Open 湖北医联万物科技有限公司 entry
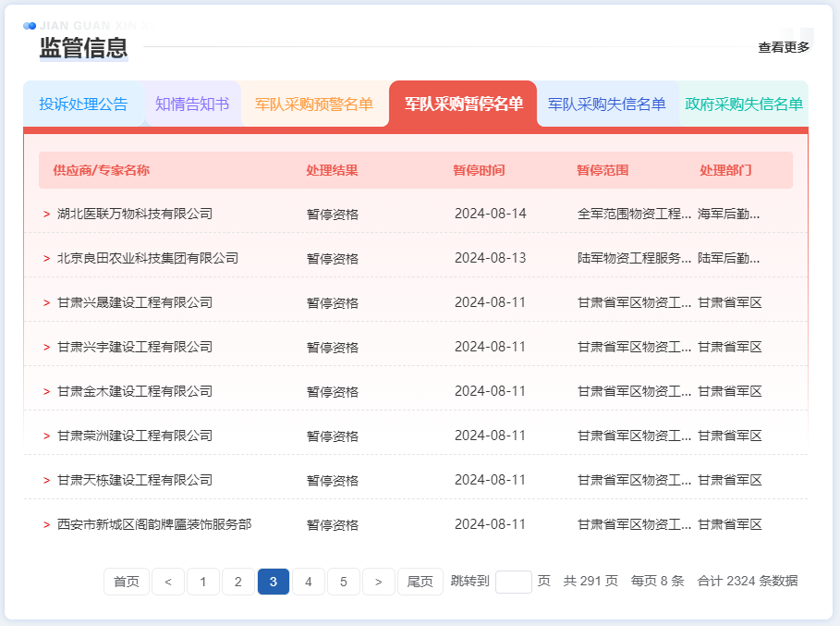This screenshot has width=840, height=626. (135, 214)
